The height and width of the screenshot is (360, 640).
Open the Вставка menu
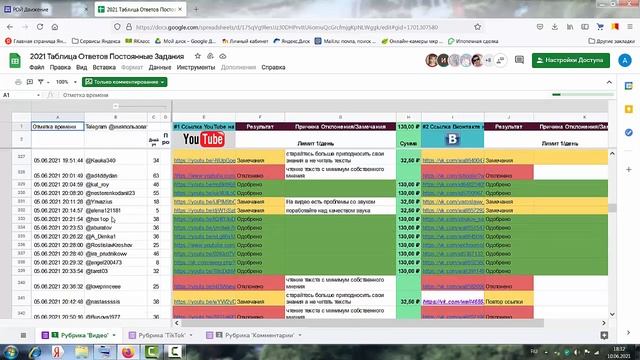pos(104,67)
